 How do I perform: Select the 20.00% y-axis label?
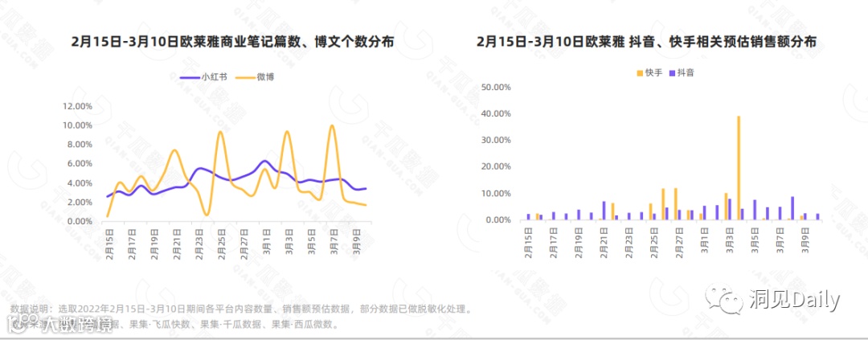(x=497, y=166)
